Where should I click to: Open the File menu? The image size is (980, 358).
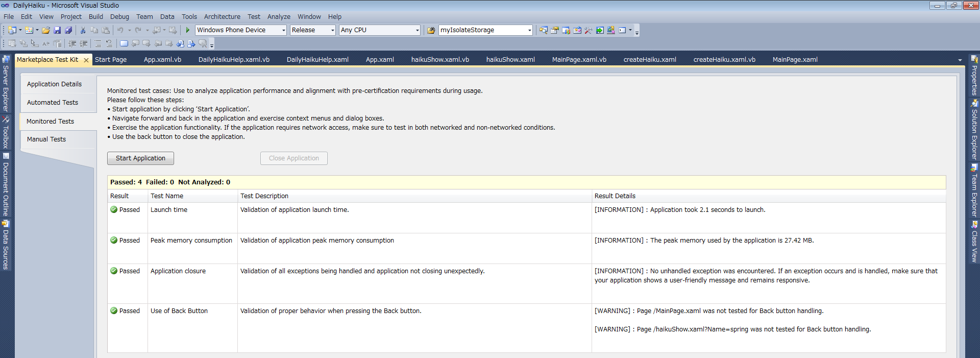tap(9, 16)
